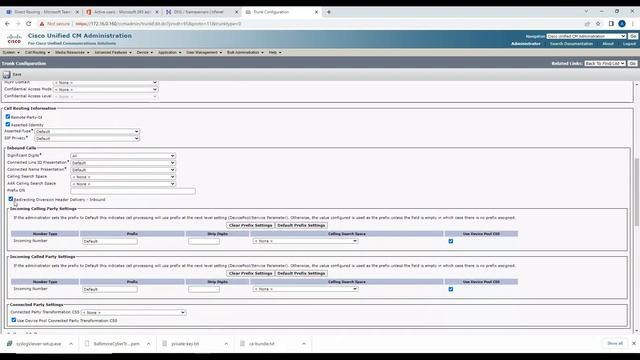Go forward in browser history
The height and width of the screenshot is (360, 640).
(x=18, y=24)
